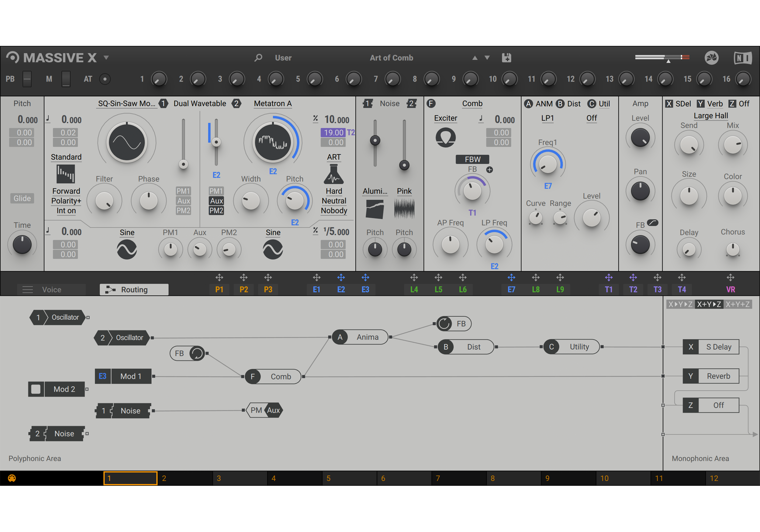
Task: Click the right Sine wave PM oscillator icon
Action: coord(273,249)
